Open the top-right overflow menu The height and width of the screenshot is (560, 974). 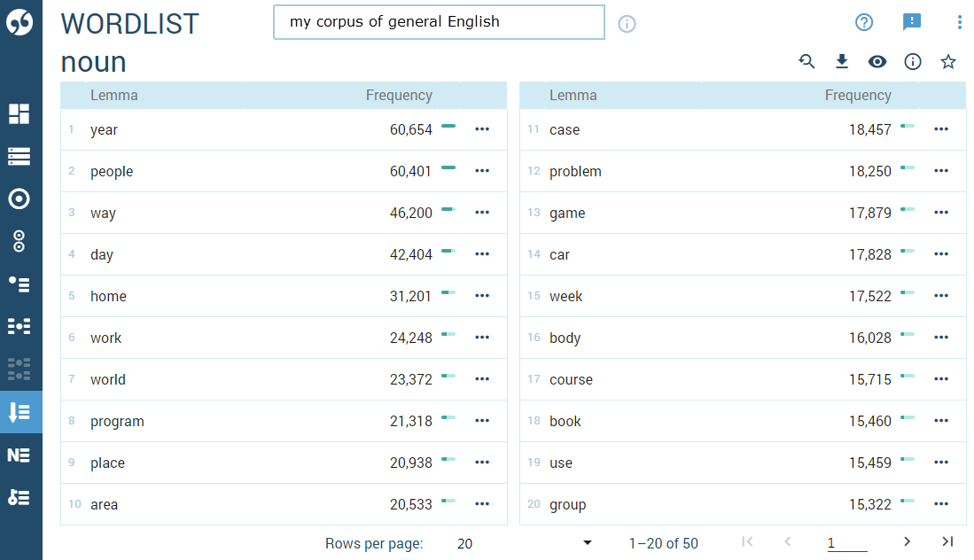[960, 22]
